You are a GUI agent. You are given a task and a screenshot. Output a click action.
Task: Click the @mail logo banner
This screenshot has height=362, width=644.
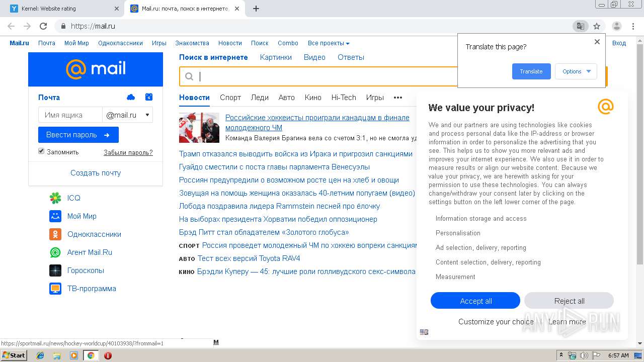96,69
